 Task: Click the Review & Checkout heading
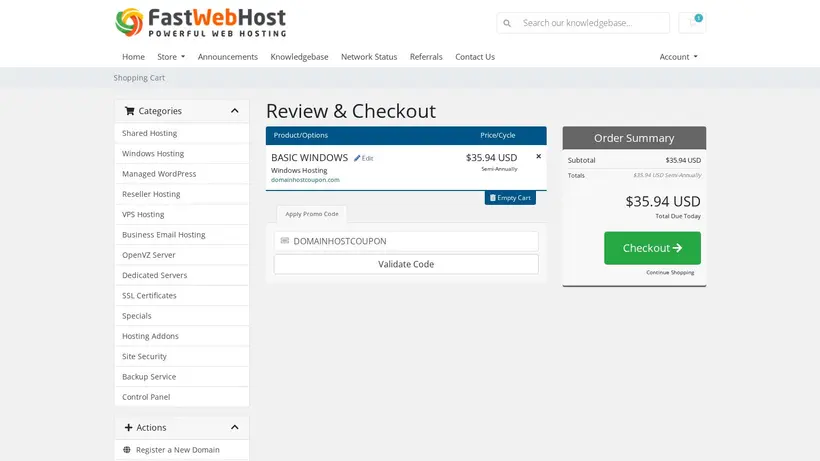tap(351, 111)
